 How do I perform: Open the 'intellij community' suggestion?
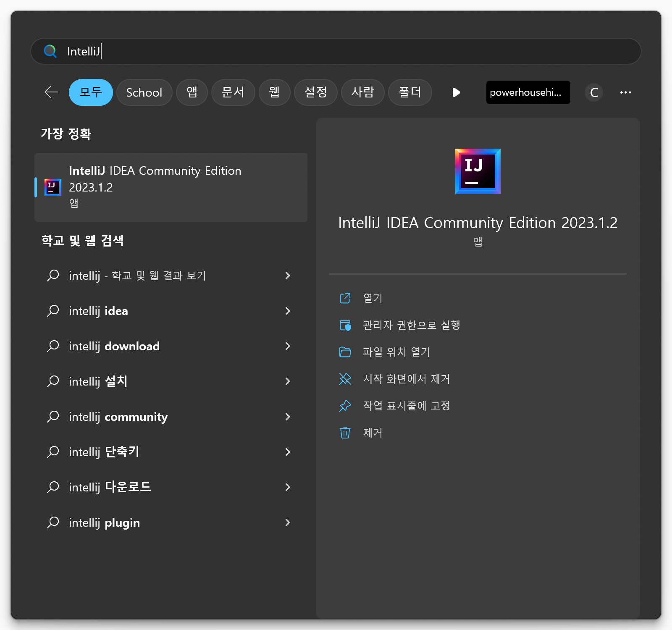(171, 417)
